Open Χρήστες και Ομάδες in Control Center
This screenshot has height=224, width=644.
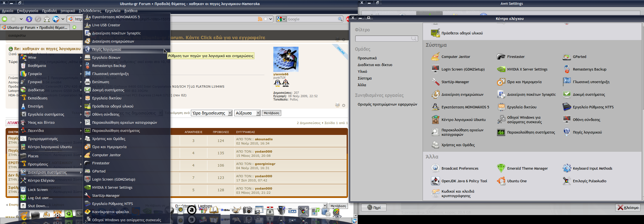[x=453, y=145]
